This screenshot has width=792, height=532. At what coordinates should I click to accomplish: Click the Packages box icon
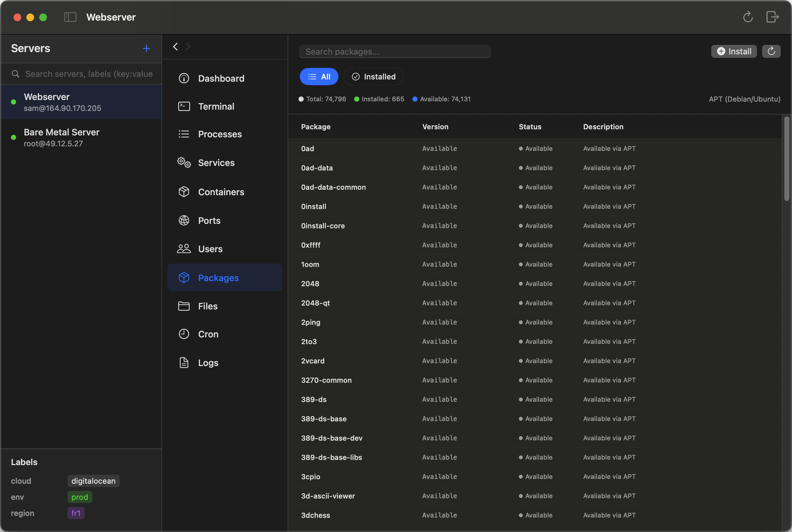(184, 278)
